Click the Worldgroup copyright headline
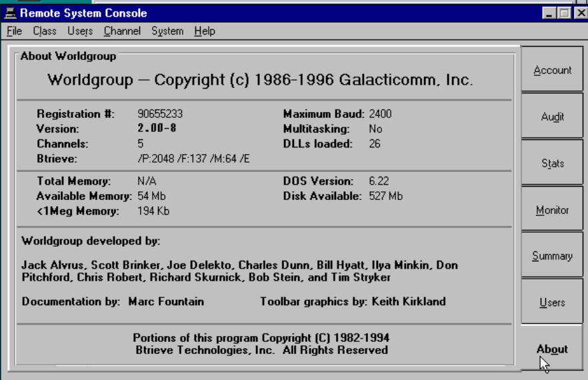The width and height of the screenshot is (588, 380). click(x=260, y=80)
